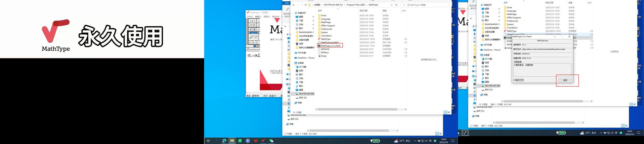The width and height of the screenshot is (644, 144).
Task: Insert the square root template in MathType
Action: pyautogui.click(x=253, y=38)
